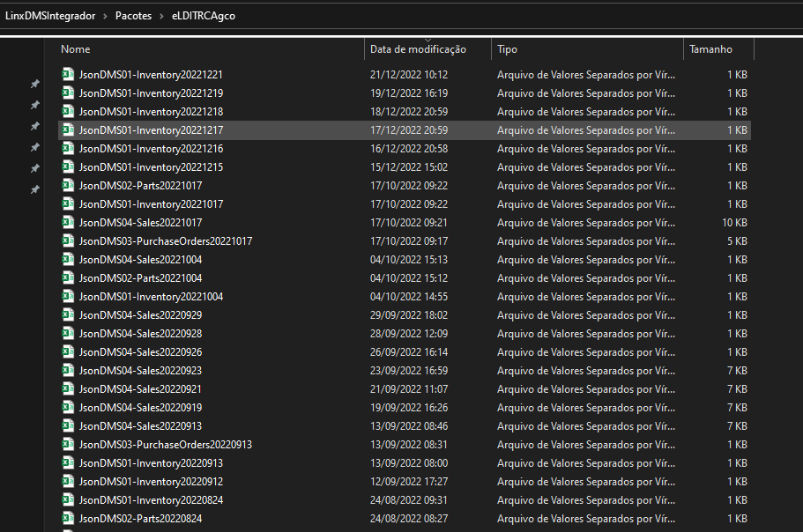Screen dimensions: 803x532
Task: Select the file JsonDMS04-Sales20220929
Action: click(x=405, y=315)
